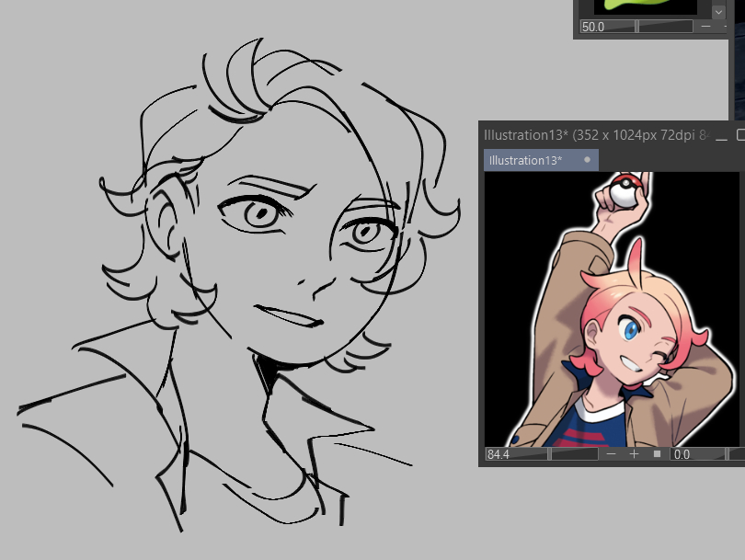The height and width of the screenshot is (560, 745).
Task: Click the zoom slider track beside 50.0
Action: 665,27
